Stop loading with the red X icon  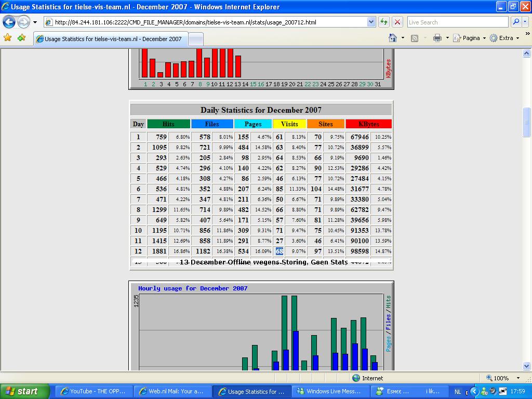[x=397, y=22]
